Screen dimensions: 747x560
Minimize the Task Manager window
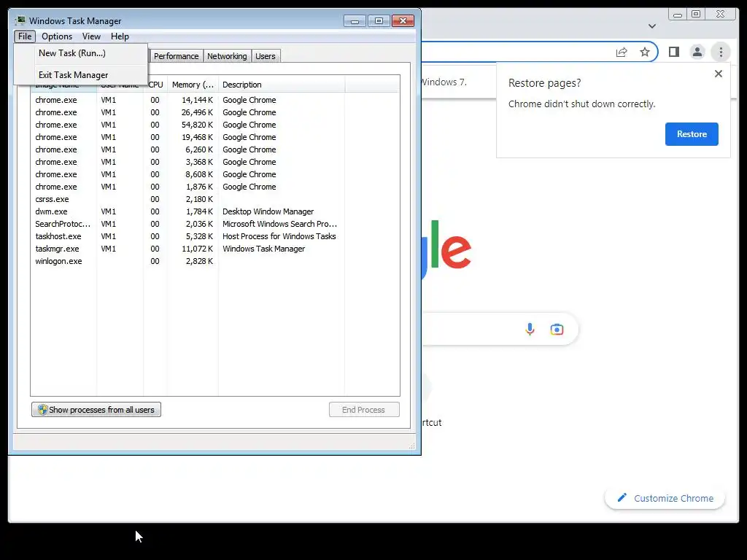pos(355,21)
